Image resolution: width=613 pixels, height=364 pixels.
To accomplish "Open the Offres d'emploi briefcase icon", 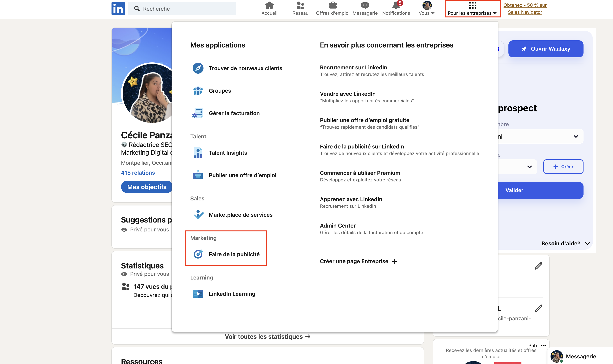I will click(x=333, y=5).
